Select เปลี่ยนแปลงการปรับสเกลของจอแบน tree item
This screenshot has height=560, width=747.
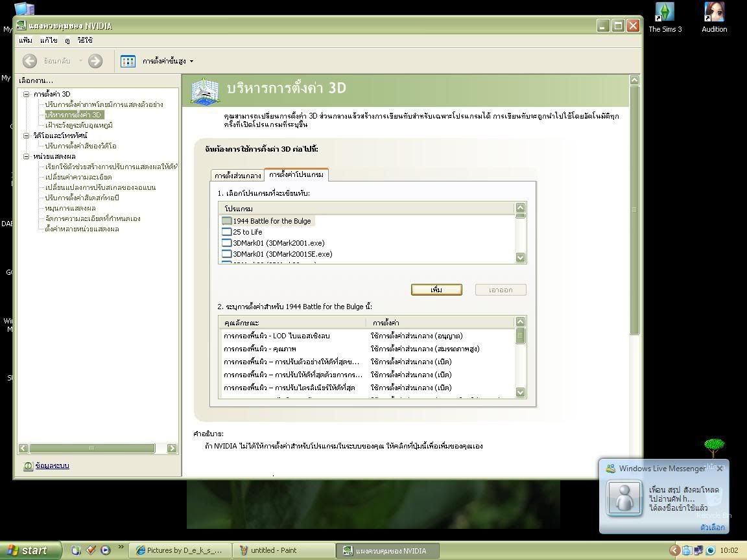click(x=100, y=187)
